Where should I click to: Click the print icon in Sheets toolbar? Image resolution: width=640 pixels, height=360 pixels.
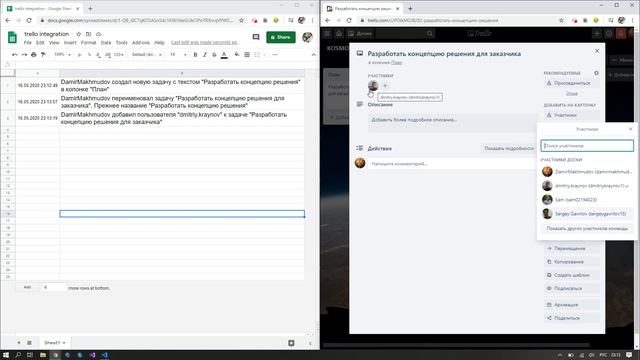(x=34, y=55)
